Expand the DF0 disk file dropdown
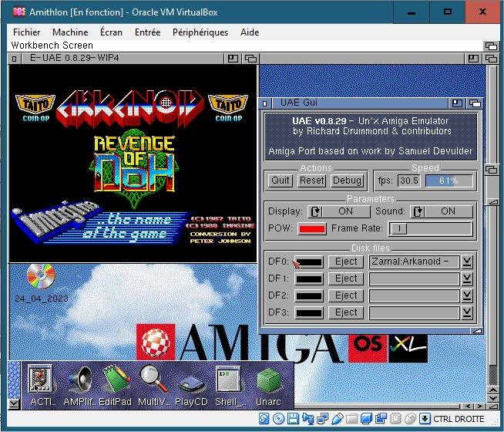This screenshot has height=432, width=504. click(x=467, y=262)
